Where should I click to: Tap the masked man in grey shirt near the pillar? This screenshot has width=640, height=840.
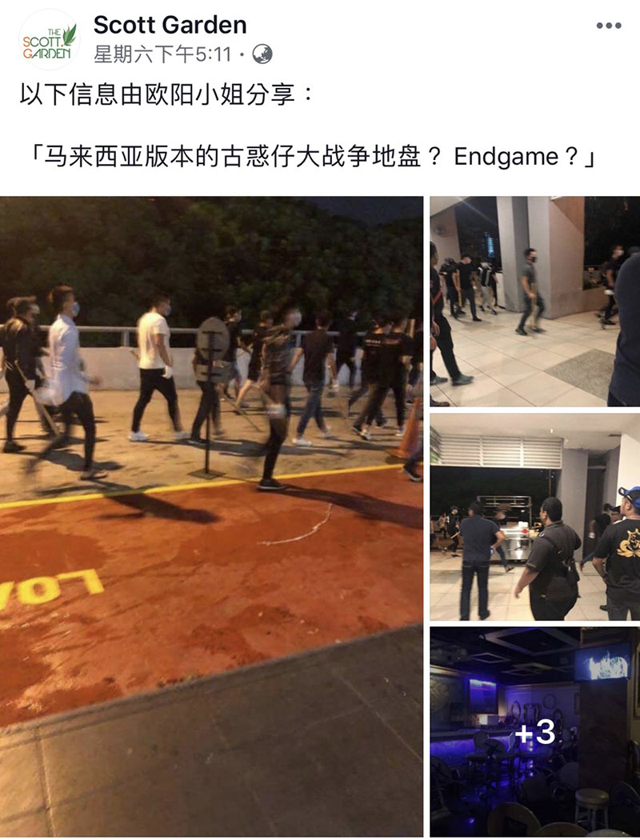(529, 290)
